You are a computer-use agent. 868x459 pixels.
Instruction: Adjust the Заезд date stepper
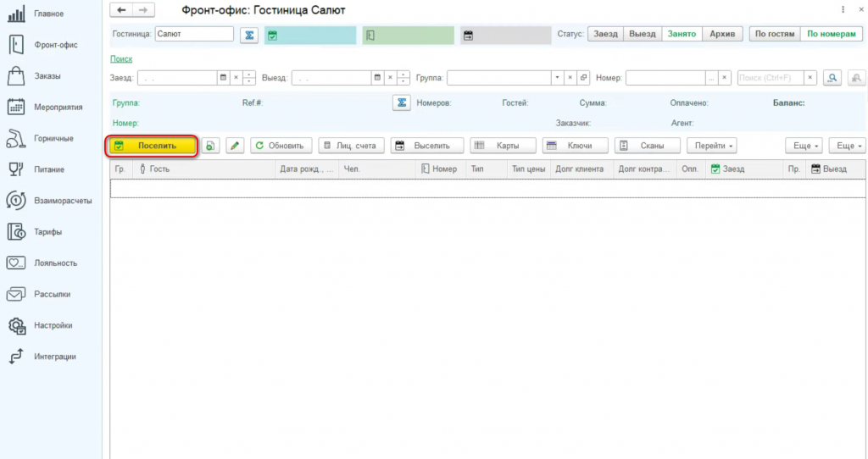249,78
